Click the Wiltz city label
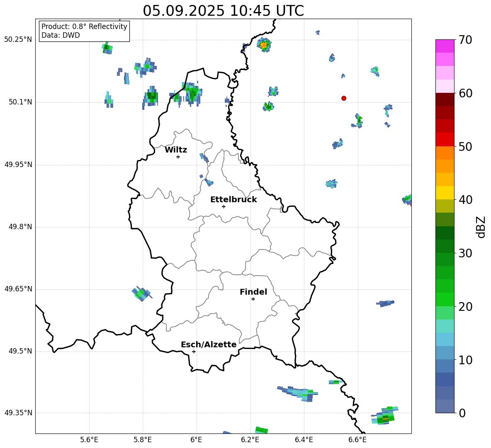 point(176,150)
